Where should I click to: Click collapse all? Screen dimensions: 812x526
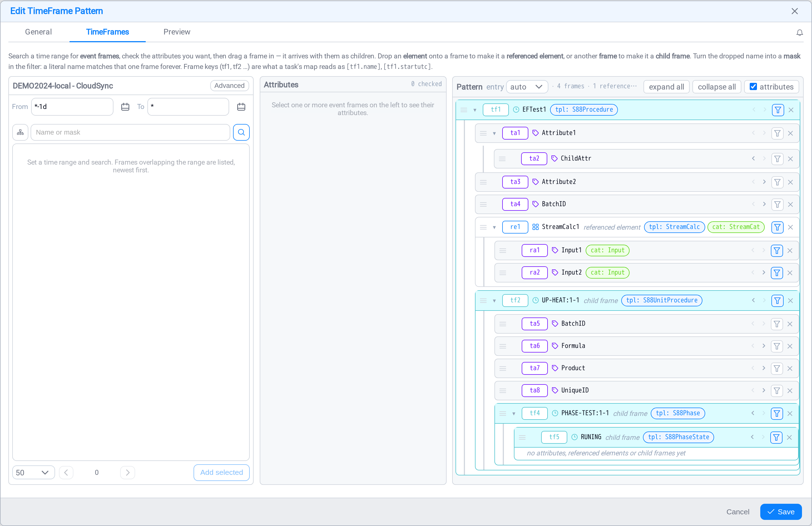click(x=716, y=87)
